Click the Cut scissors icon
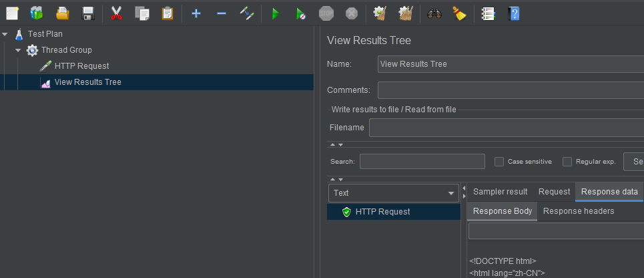The width and height of the screenshot is (644, 278). 117,13
